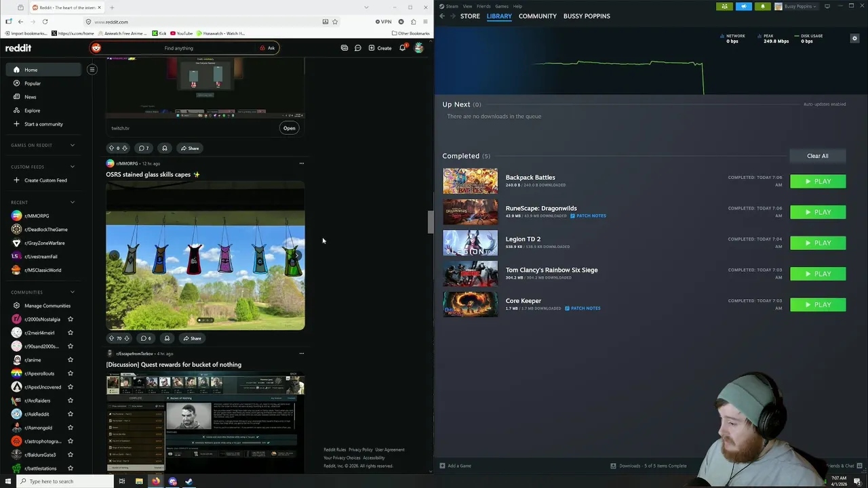Screen dimensions: 868x488
Task: Go back in Steam navigation
Action: coord(442,16)
